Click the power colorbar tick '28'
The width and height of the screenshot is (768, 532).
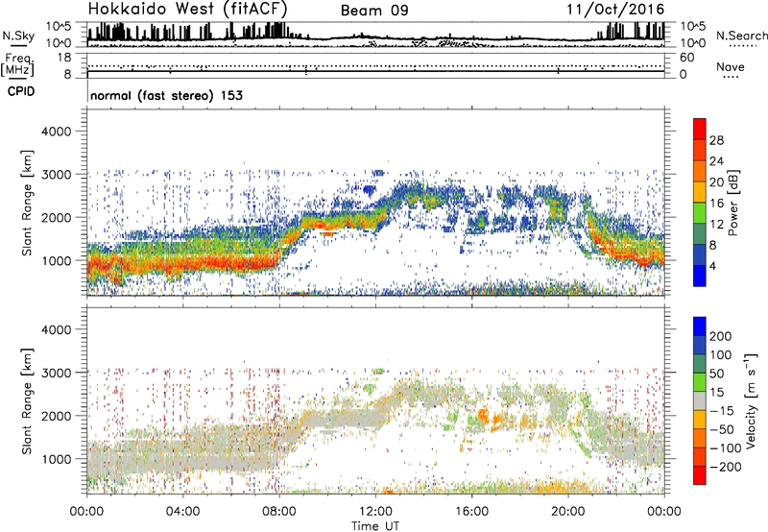716,140
